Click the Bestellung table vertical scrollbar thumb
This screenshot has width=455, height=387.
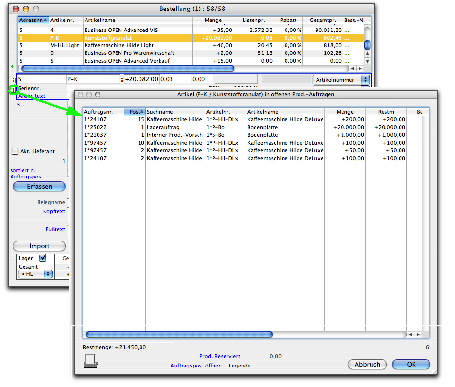point(367,45)
